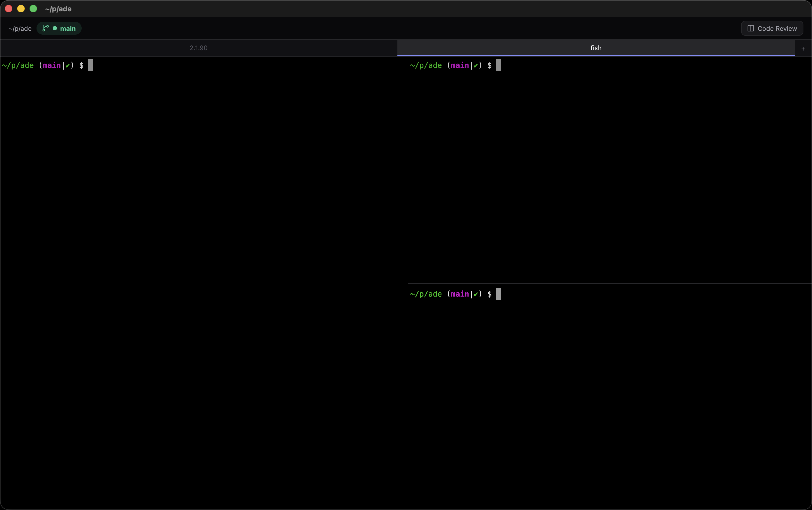Viewport: 812px width, 510px height.
Task: Click the green checkmark in the bottom-right prompt
Action: [476, 294]
